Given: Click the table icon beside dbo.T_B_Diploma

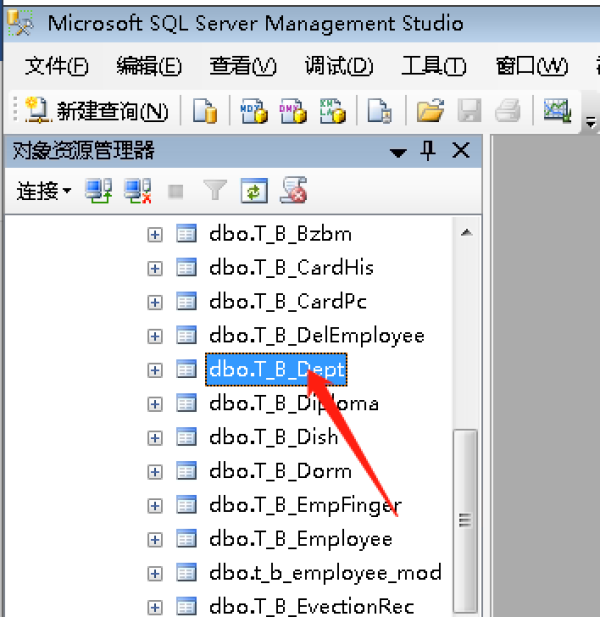Looking at the screenshot, I should coord(186,404).
